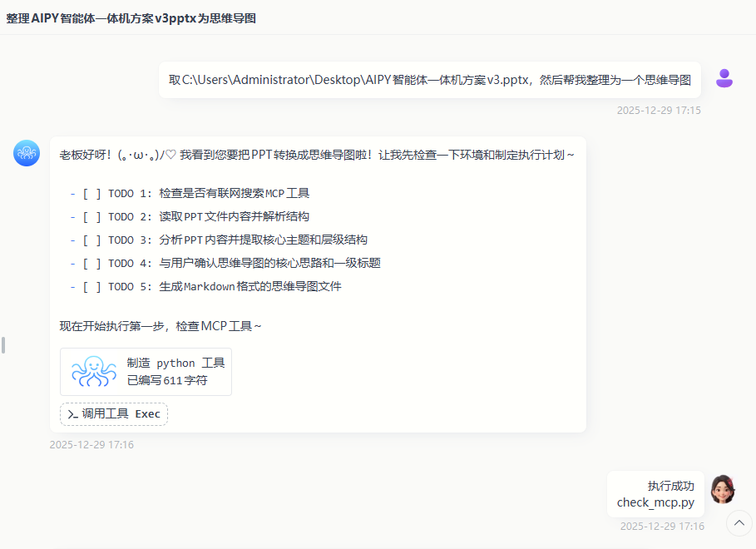Toggle the TODO 1 checkbox brackets

coord(91,194)
